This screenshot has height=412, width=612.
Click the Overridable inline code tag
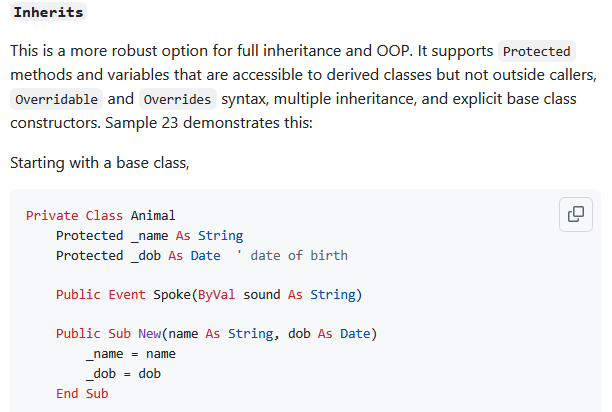pos(57,99)
